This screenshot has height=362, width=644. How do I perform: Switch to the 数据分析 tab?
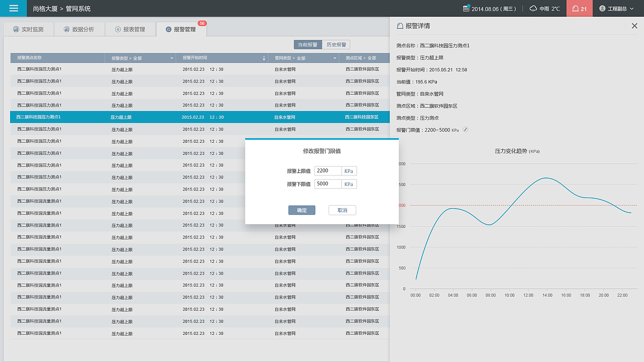coord(79,29)
